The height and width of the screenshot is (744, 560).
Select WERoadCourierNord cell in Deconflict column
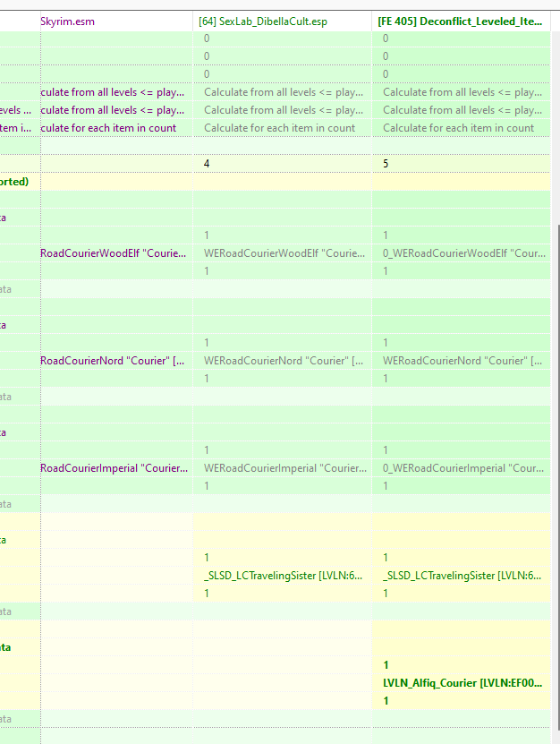coord(461,361)
